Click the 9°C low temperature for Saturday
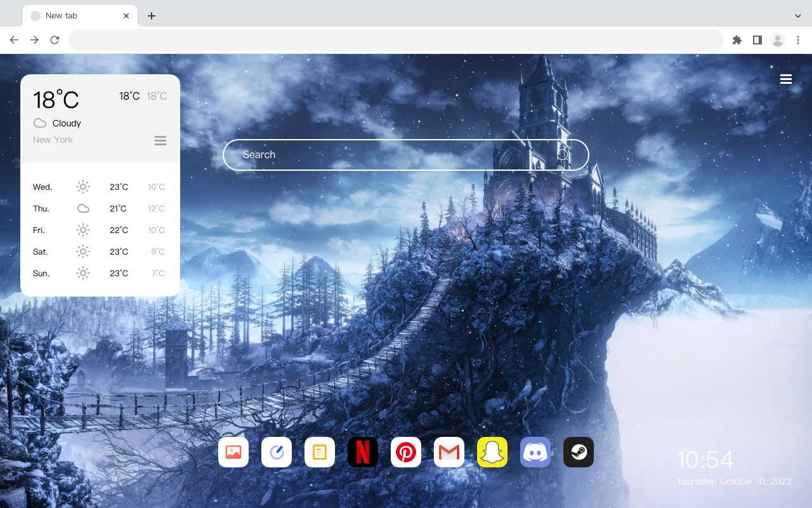812x508 pixels. click(x=158, y=251)
